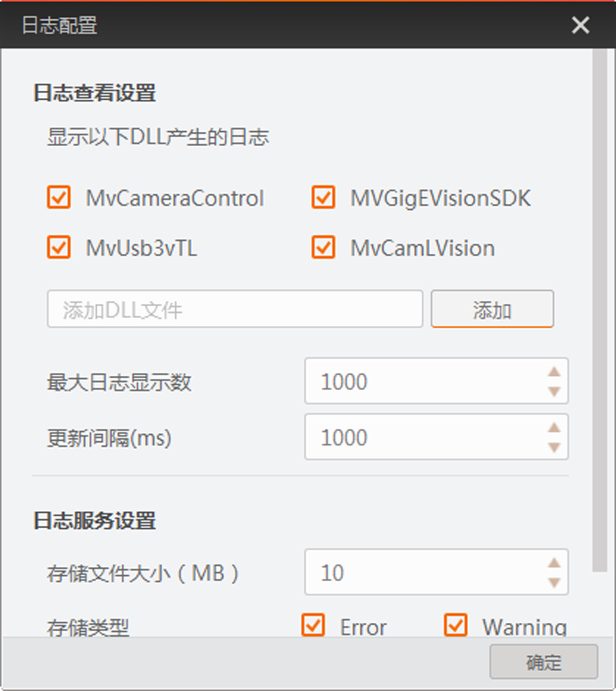Uncheck the MvCameraControl checkbox
The image size is (616, 691).
(59, 197)
